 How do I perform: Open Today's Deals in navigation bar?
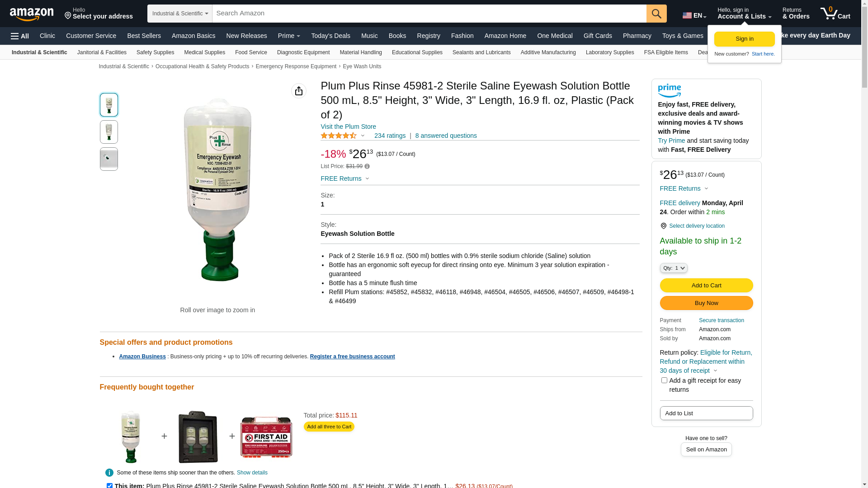coord(330,36)
